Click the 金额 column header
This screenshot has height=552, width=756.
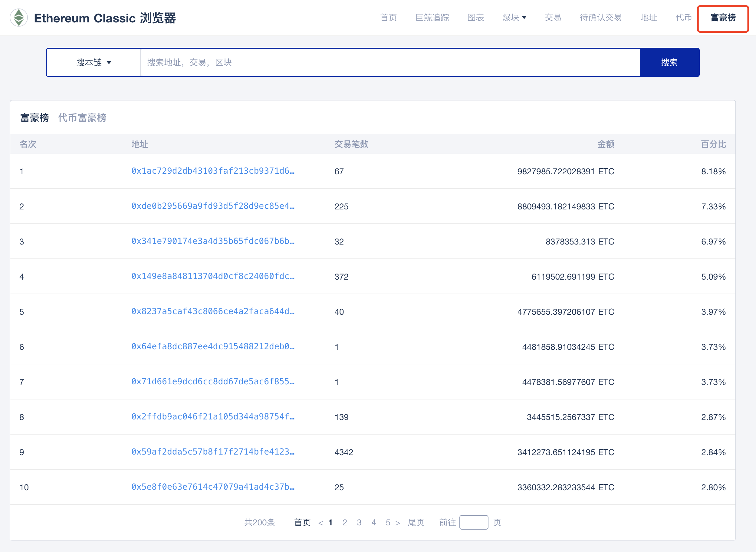pos(606,144)
